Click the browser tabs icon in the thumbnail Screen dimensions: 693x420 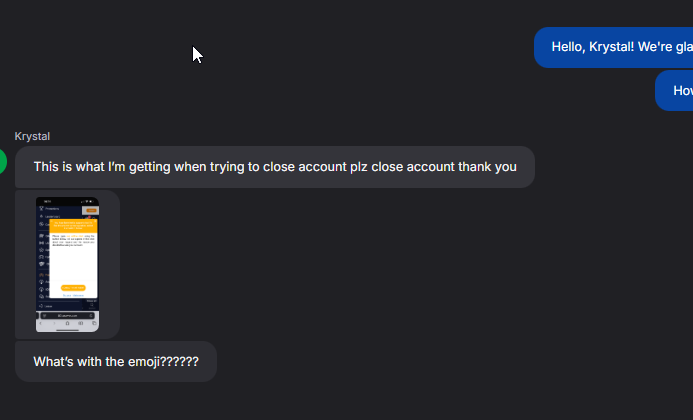92,324
